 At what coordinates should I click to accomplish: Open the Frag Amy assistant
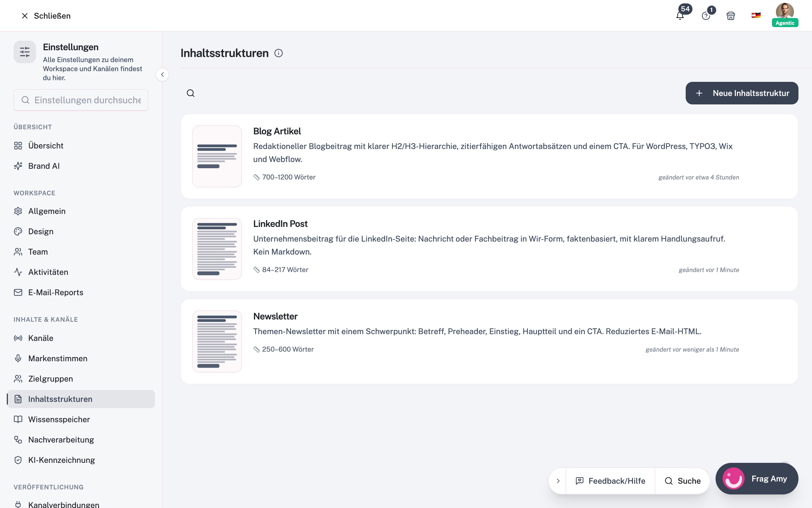pos(757,479)
